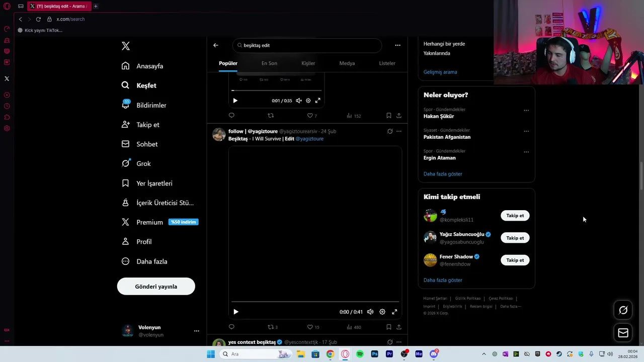Viewport: 644px width, 362px height.
Task: Go back with the search back arrow
Action: point(216,45)
